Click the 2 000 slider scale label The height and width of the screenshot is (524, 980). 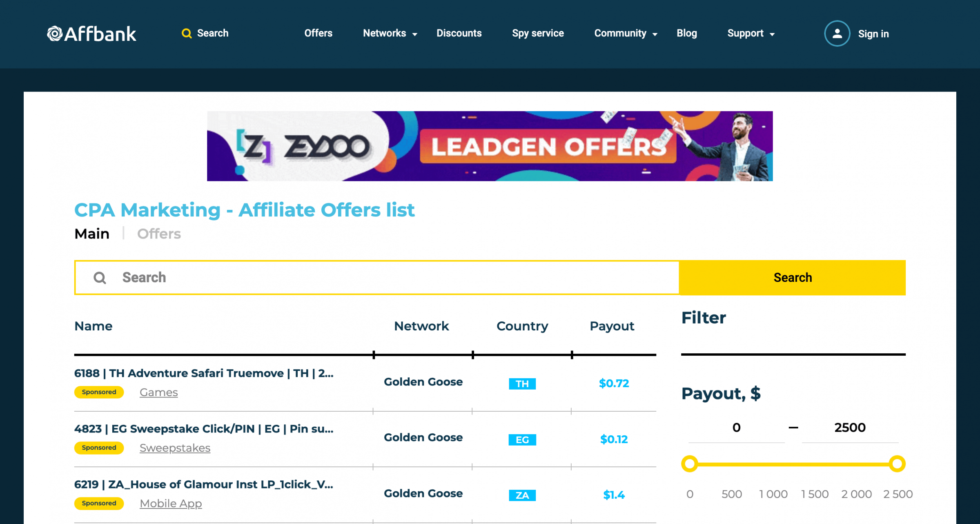[856, 494]
